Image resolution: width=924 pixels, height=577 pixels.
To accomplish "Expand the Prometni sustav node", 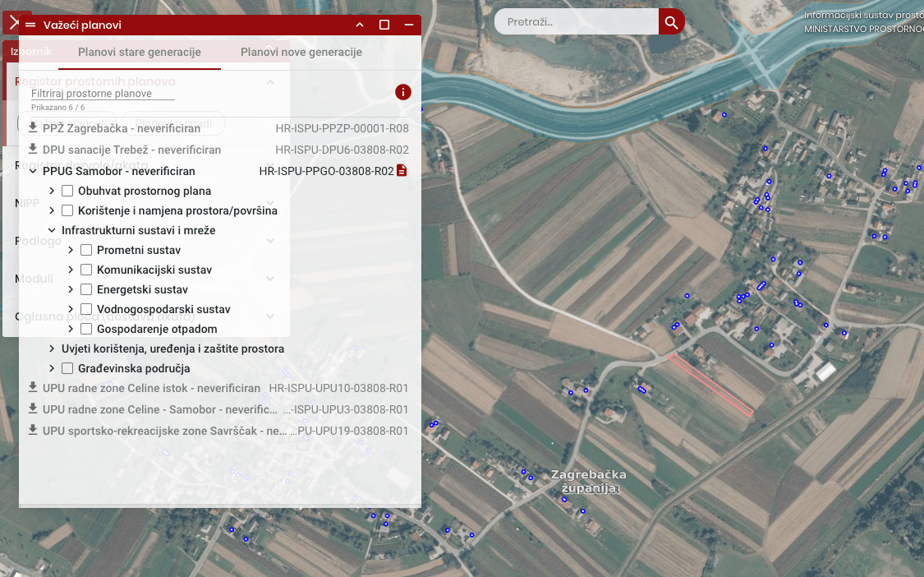I will click(x=71, y=250).
